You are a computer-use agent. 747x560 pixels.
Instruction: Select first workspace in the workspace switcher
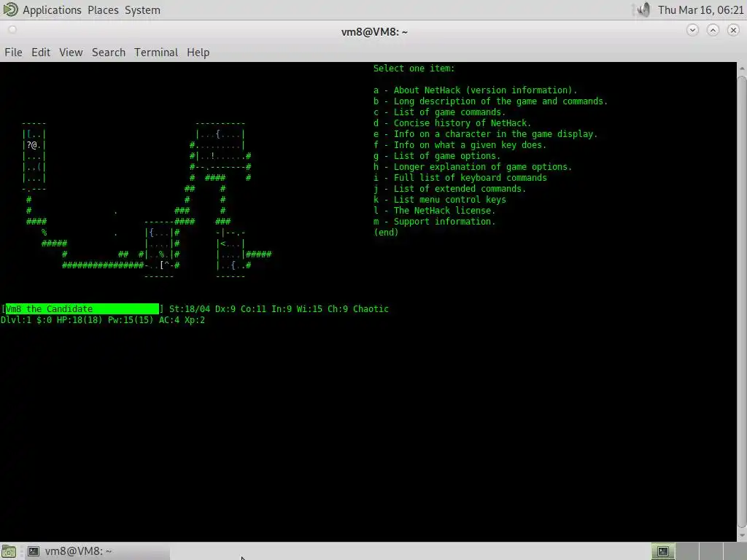point(663,551)
